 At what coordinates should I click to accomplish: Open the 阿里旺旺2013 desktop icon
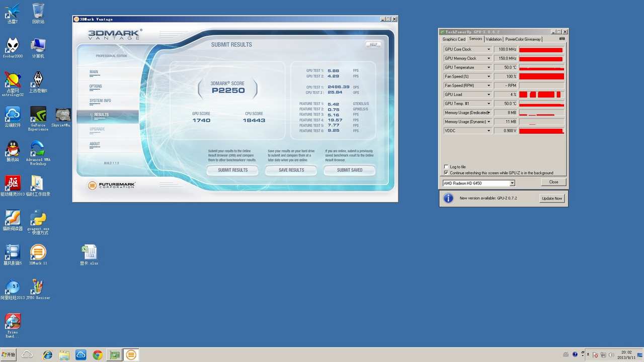coord(13,289)
